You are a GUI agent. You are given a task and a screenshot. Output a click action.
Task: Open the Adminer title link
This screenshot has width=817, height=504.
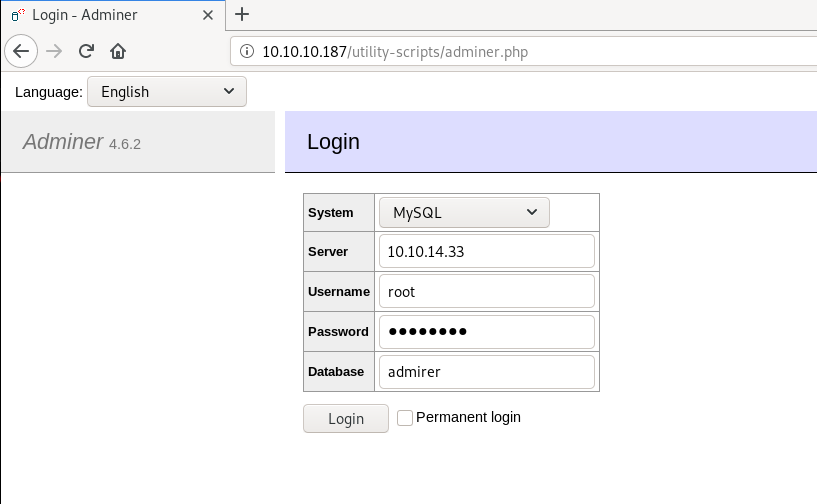(x=63, y=142)
